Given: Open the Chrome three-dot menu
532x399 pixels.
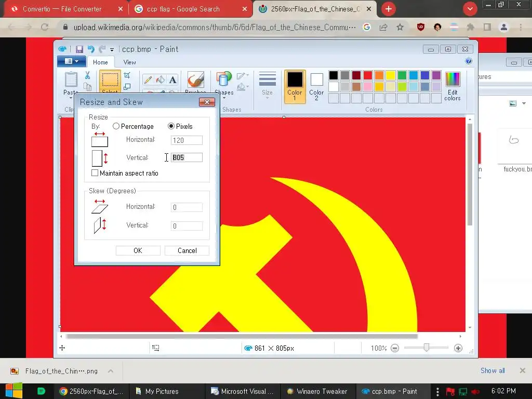Looking at the screenshot, I should [521, 27].
